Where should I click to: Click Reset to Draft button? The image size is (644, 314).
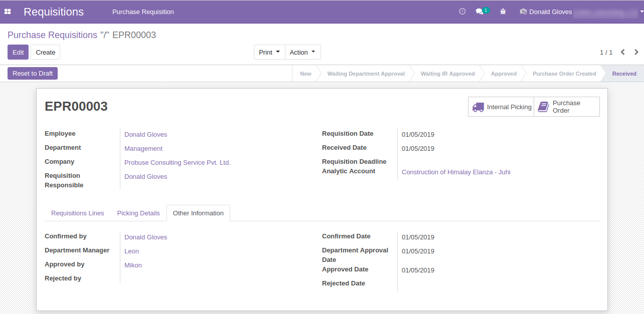pos(33,74)
